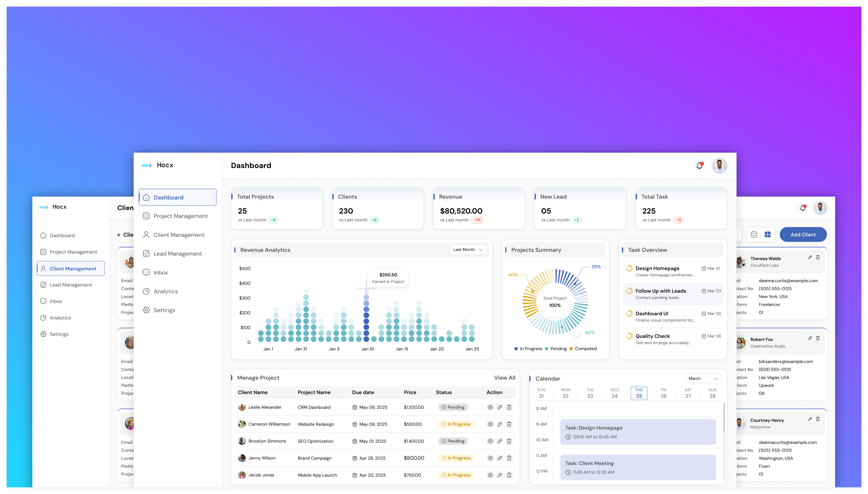Click profile avatar in background Client window
This screenshot has width=868, height=494.
click(820, 208)
